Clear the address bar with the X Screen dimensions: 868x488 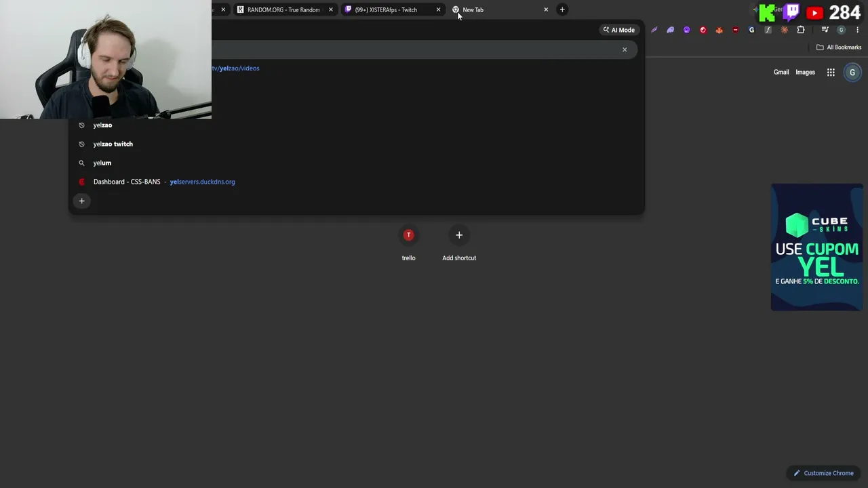tap(625, 49)
